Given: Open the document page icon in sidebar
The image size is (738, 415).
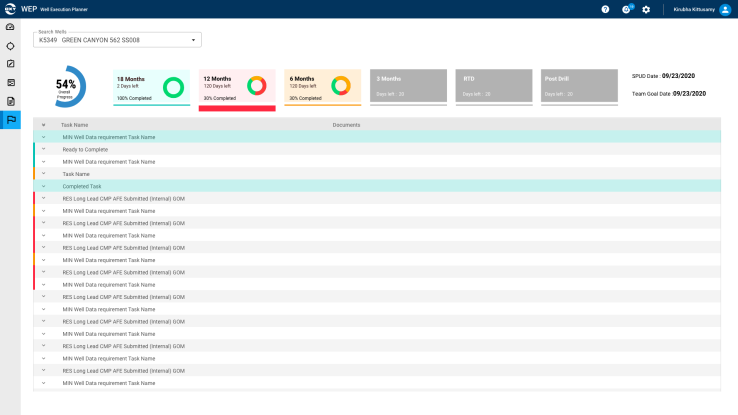Looking at the screenshot, I should click(x=10, y=101).
